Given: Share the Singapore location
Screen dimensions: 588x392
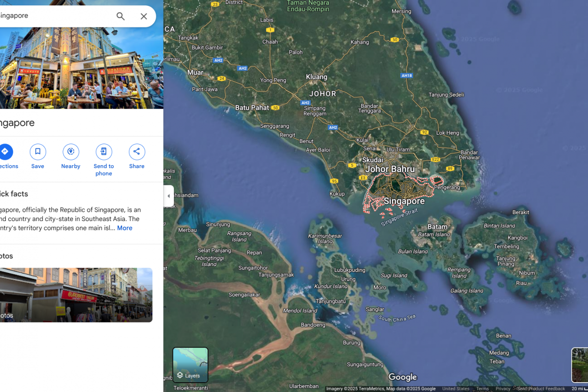Looking at the screenshot, I should 137,152.
